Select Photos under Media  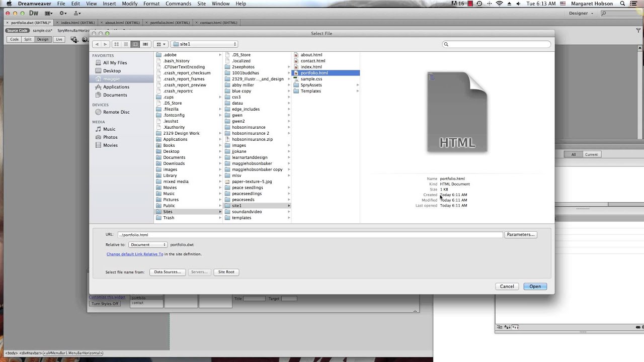pyautogui.click(x=110, y=137)
